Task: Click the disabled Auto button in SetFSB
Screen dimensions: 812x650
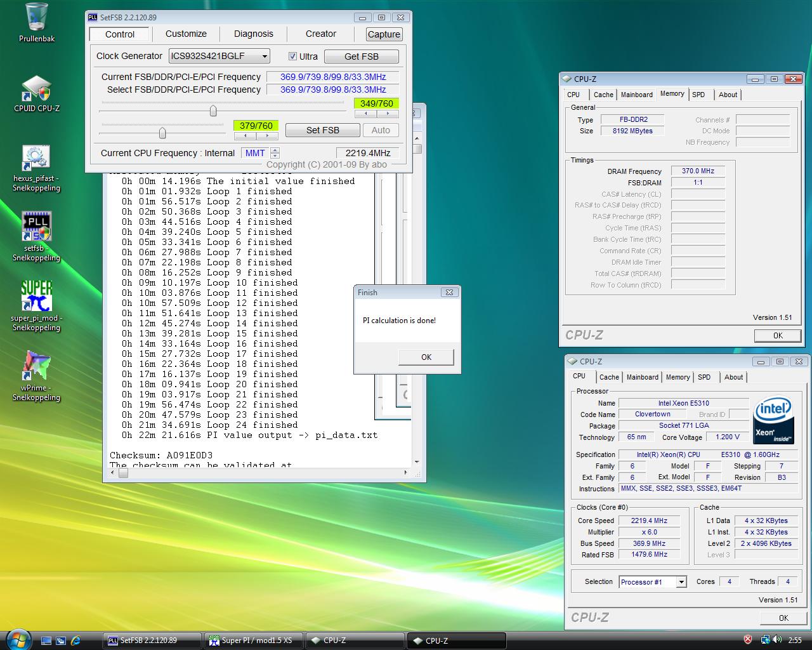Action: pyautogui.click(x=381, y=130)
